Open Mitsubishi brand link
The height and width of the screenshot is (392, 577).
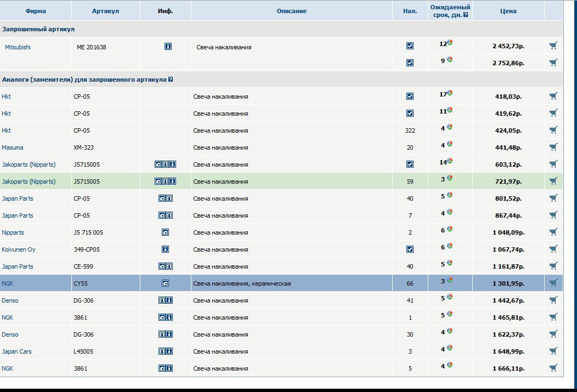(18, 47)
